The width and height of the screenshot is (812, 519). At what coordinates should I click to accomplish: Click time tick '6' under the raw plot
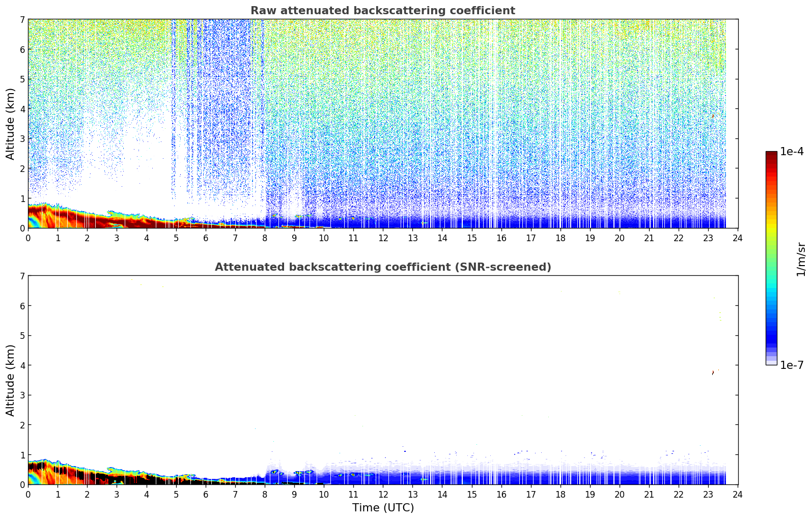pyautogui.click(x=206, y=238)
